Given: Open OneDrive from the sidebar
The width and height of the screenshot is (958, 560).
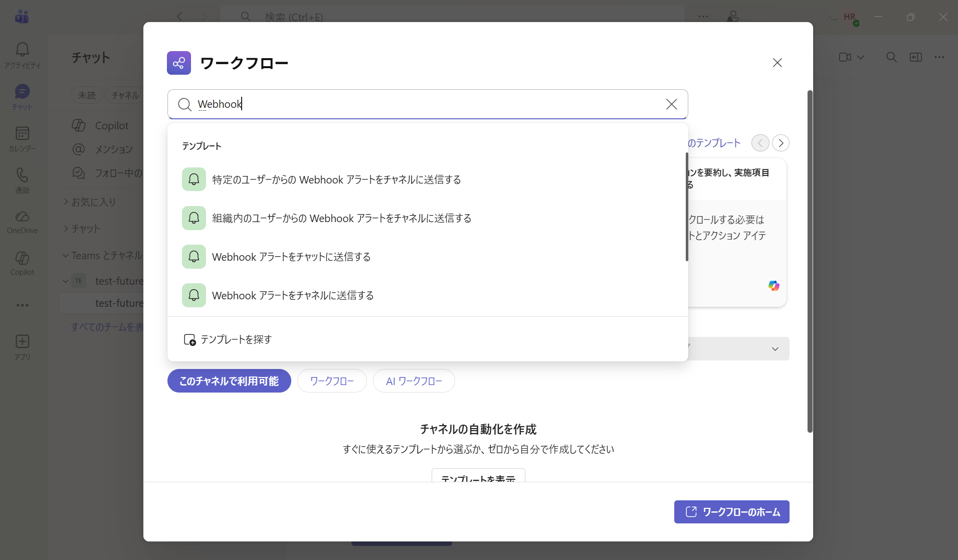Looking at the screenshot, I should [x=22, y=222].
